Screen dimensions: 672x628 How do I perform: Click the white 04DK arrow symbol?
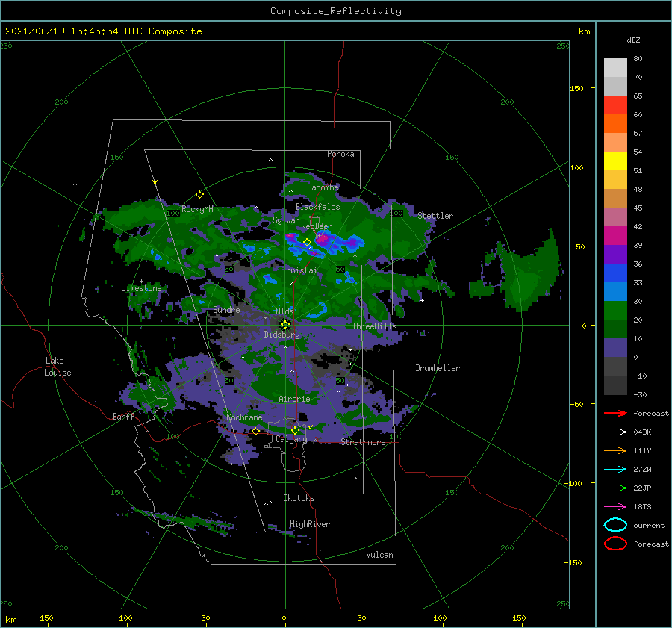click(x=615, y=432)
